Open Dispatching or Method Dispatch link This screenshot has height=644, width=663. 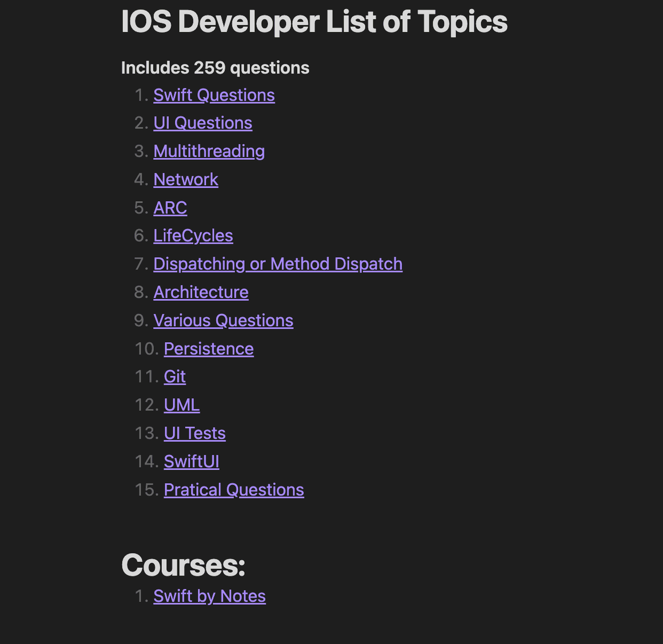pyautogui.click(x=278, y=264)
